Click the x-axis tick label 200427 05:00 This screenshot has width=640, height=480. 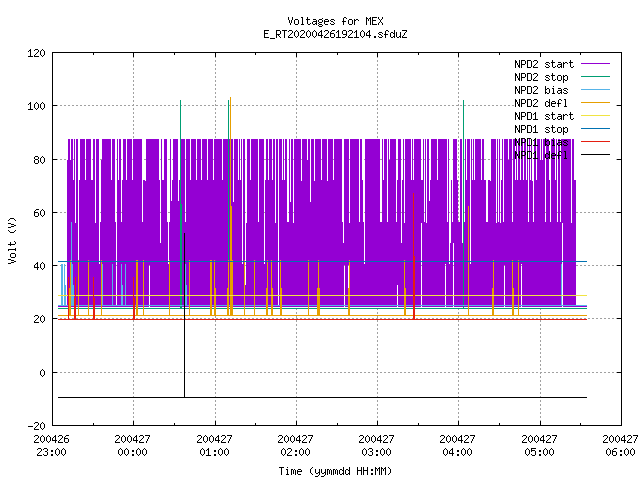click(x=539, y=445)
